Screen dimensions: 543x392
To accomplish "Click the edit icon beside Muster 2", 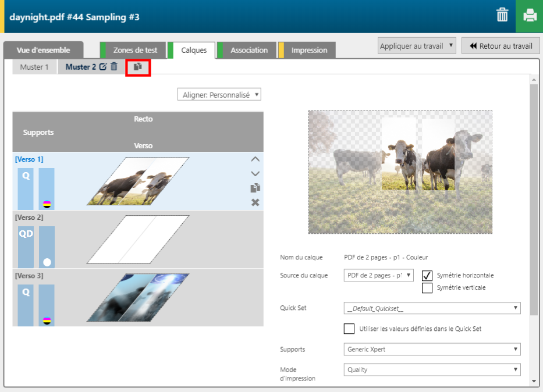I will click(103, 67).
